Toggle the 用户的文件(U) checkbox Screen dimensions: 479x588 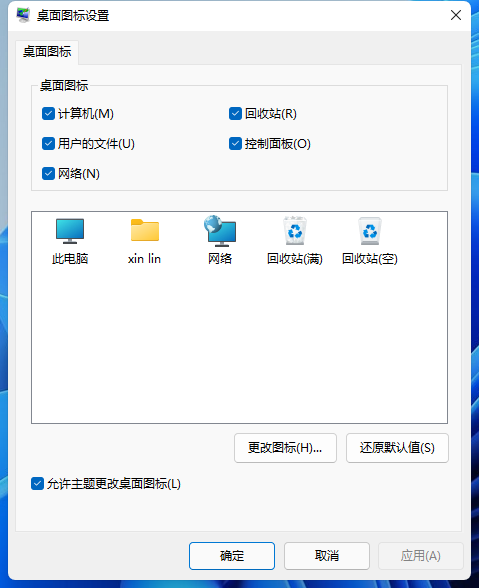pyautogui.click(x=48, y=144)
